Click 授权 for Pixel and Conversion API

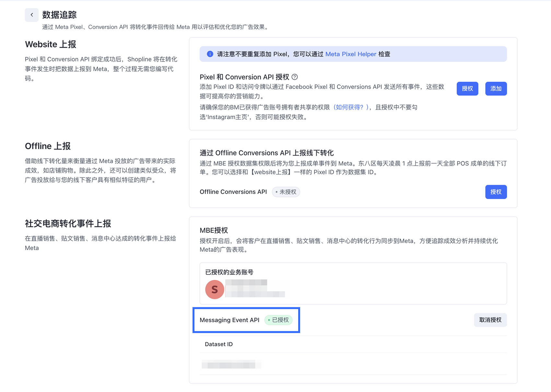pyautogui.click(x=467, y=89)
